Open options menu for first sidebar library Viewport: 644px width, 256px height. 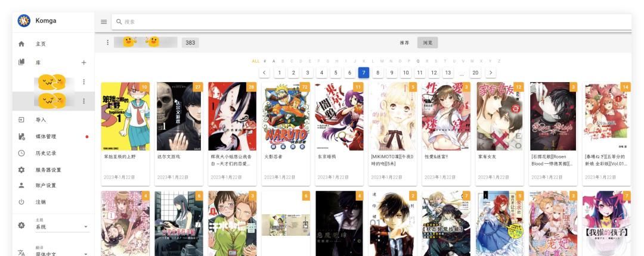[83, 82]
